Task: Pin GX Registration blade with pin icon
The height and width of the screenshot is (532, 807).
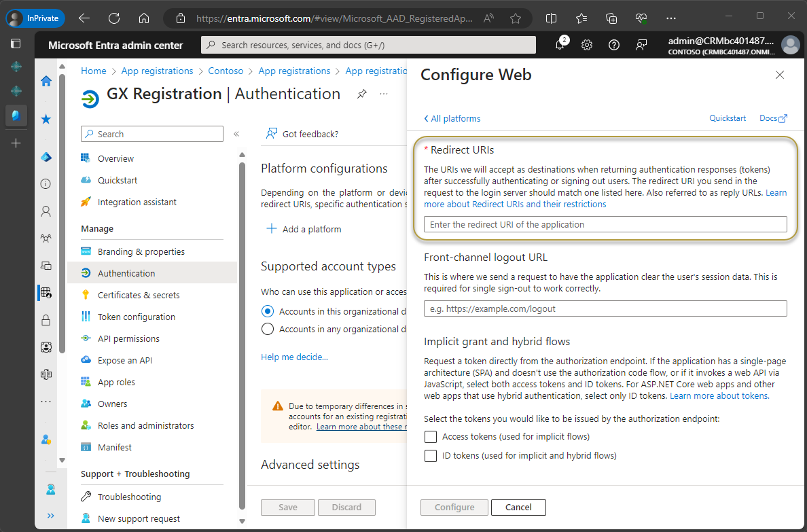Action: click(361, 94)
